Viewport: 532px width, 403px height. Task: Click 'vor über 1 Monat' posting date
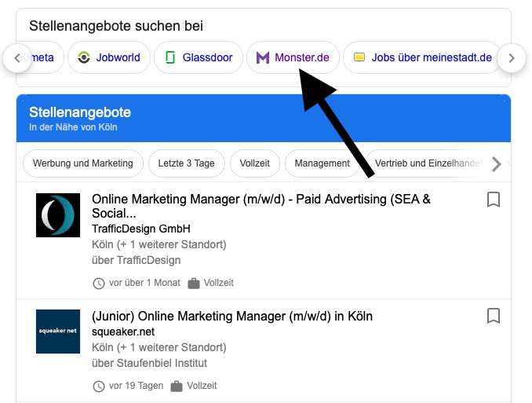point(144,283)
